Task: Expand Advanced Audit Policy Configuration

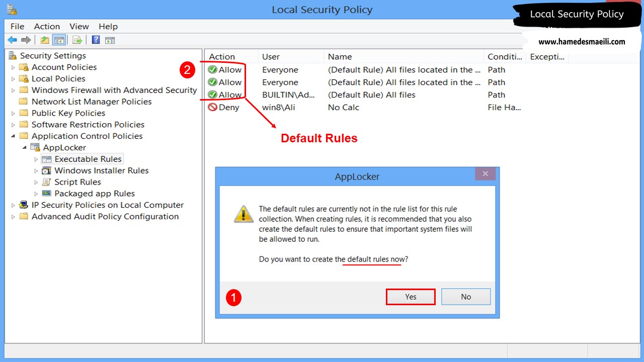Action: click(x=14, y=217)
